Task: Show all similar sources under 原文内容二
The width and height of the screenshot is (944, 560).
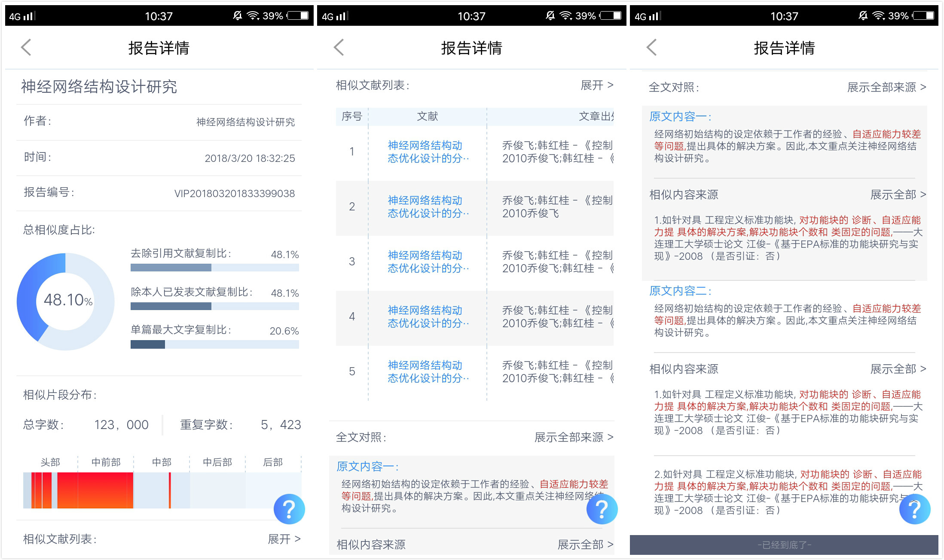Action: coord(898,369)
